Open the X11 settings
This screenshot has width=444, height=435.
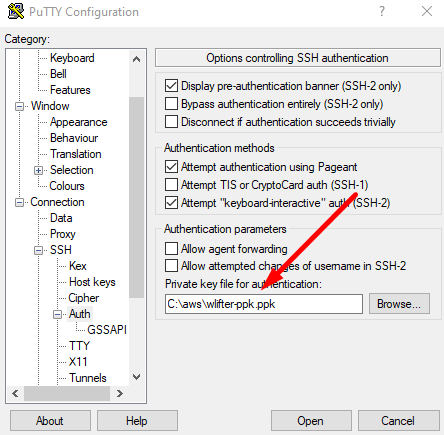coord(78,362)
